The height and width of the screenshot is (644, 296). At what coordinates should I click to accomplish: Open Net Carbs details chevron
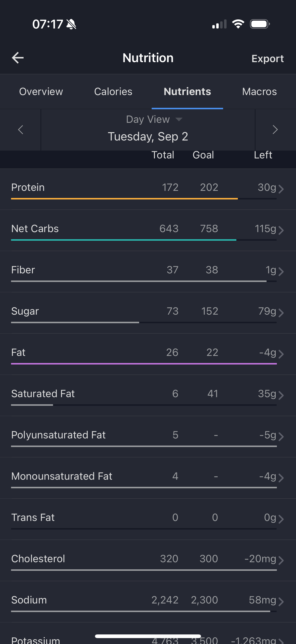pos(281,230)
